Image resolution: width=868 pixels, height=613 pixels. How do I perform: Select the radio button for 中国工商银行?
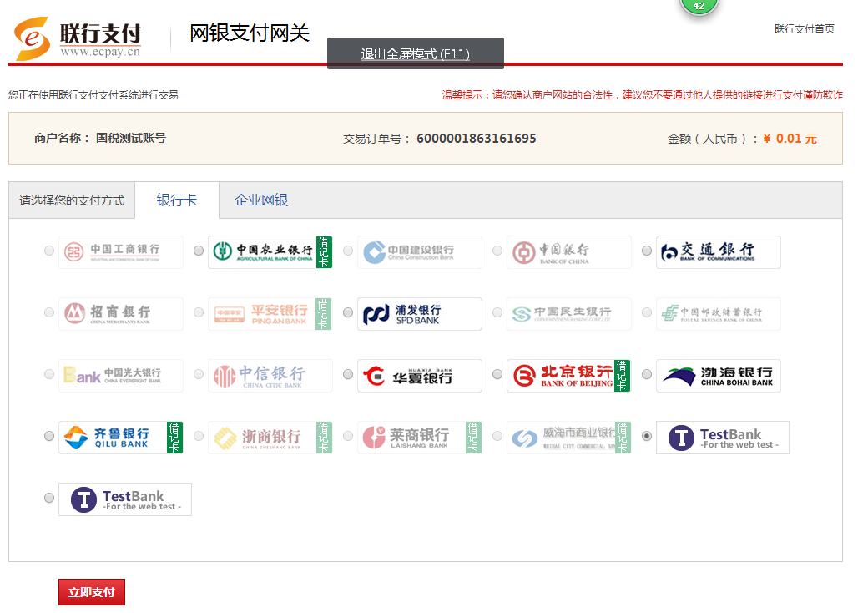[x=49, y=251]
